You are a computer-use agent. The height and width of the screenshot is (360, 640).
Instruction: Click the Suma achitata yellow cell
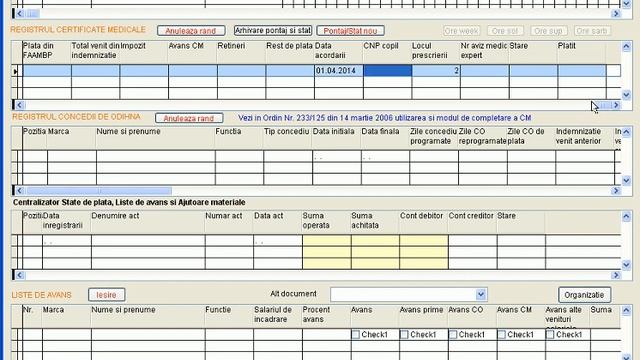(x=375, y=241)
